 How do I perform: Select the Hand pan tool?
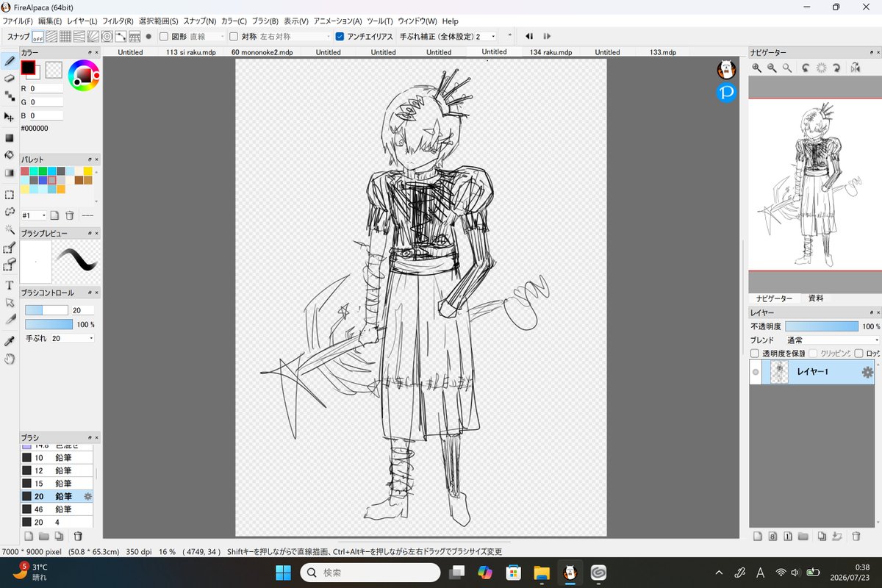(10, 359)
